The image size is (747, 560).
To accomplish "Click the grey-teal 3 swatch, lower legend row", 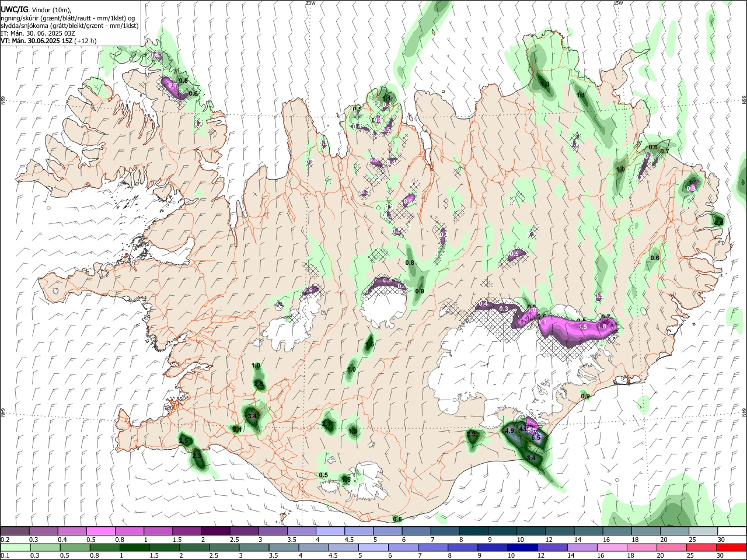I will pos(254,547).
